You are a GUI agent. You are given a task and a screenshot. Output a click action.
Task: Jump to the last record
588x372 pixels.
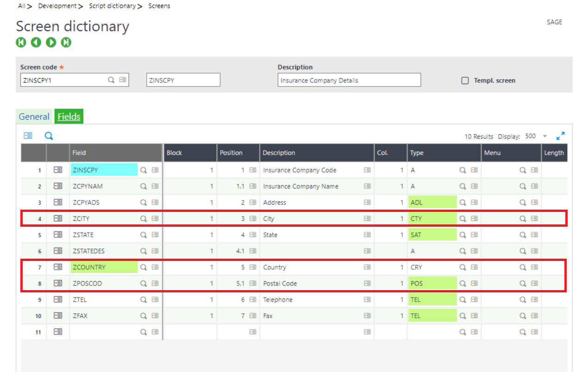(x=66, y=42)
